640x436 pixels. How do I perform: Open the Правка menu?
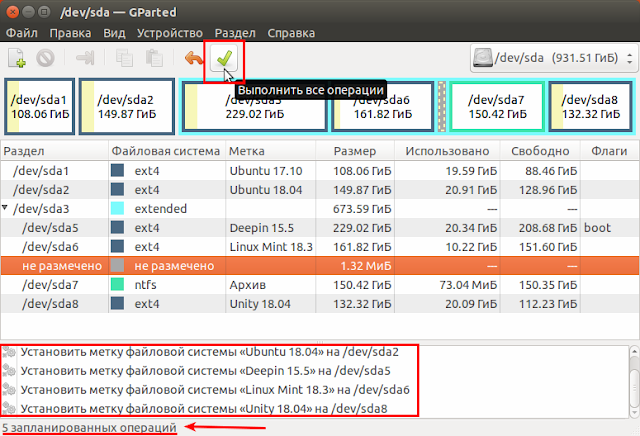pos(70,33)
